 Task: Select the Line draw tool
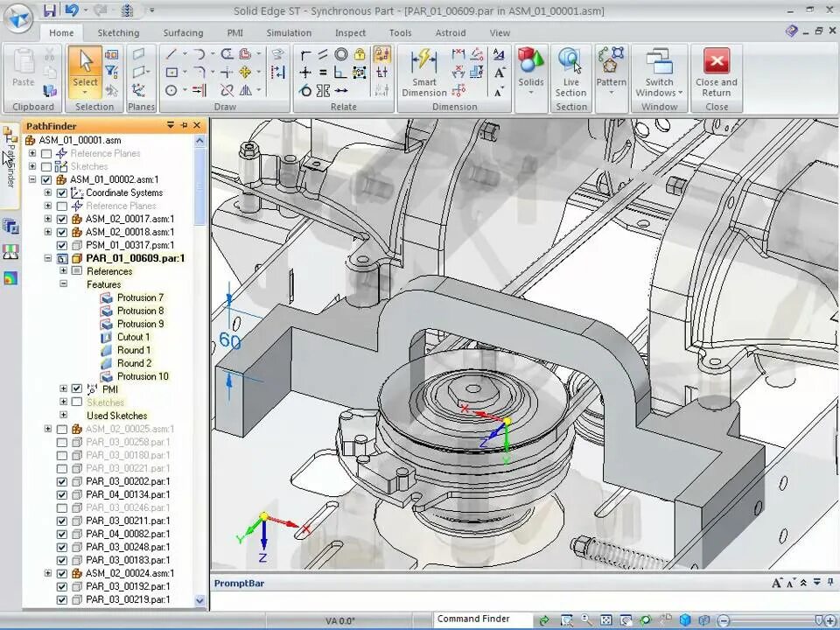[x=171, y=54]
